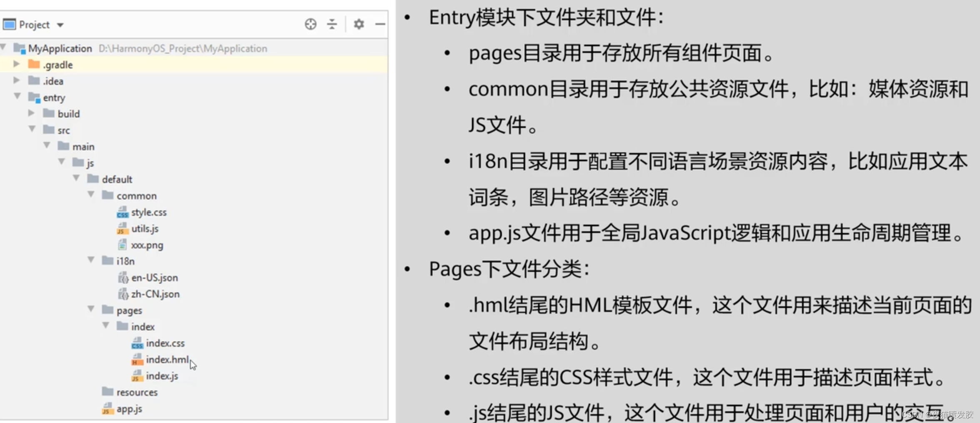This screenshot has height=423, width=980.
Task: Click the app.js file icon
Action: pos(108,408)
